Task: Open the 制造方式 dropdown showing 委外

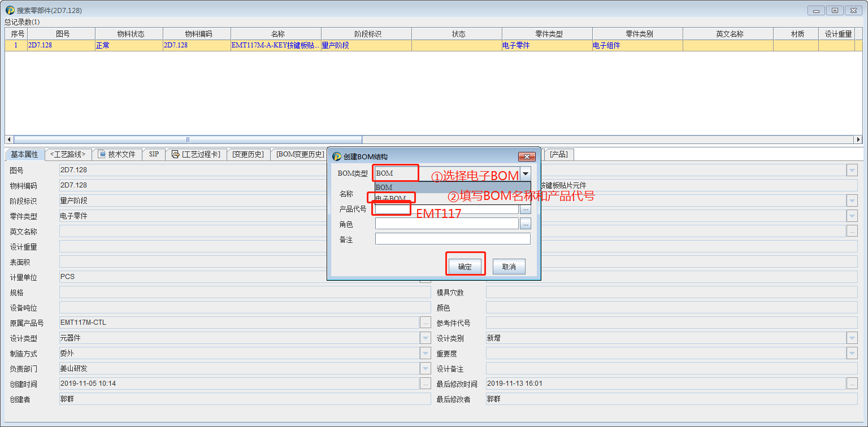Action: [427, 353]
